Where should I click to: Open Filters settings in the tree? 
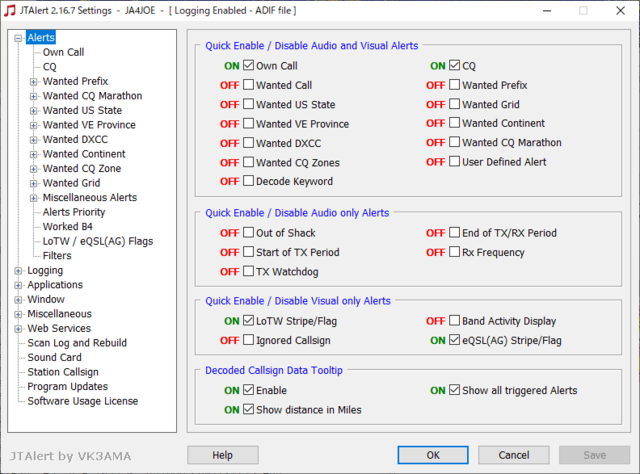point(57,256)
